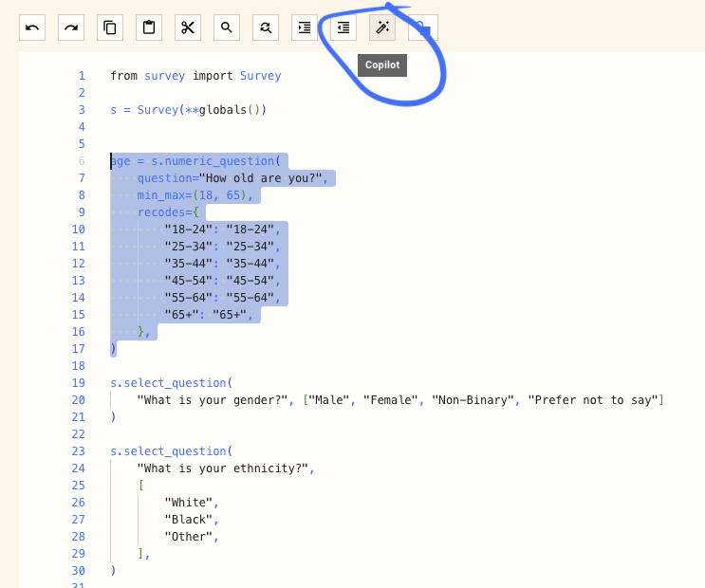Click the Redo arrow button
Image resolution: width=705 pixels, height=588 pixels.
point(71,28)
